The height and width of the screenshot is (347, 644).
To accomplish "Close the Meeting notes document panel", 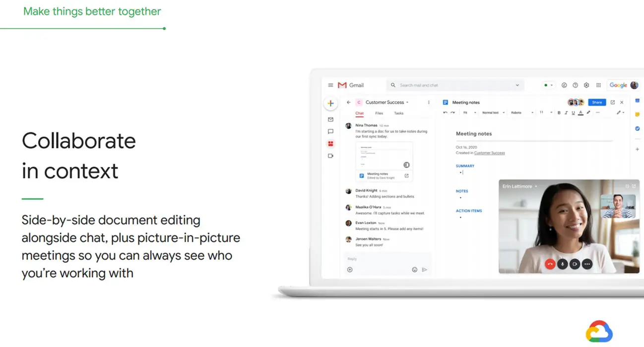I will pyautogui.click(x=622, y=103).
